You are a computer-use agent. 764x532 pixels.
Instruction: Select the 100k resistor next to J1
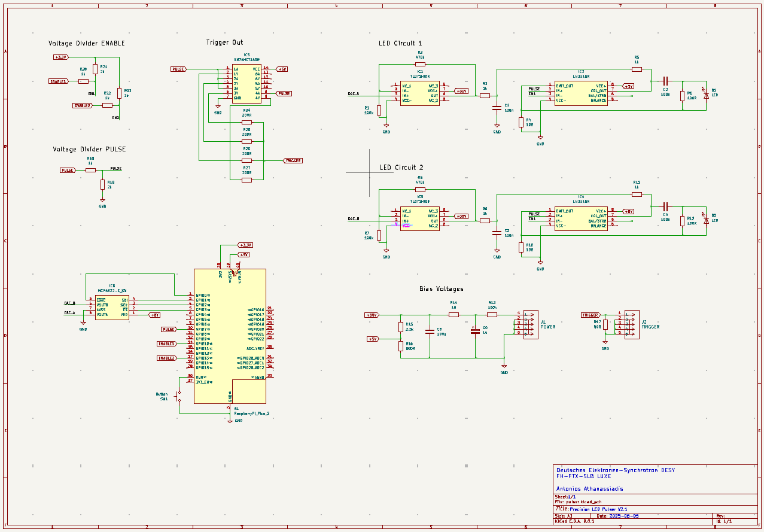pos(492,314)
